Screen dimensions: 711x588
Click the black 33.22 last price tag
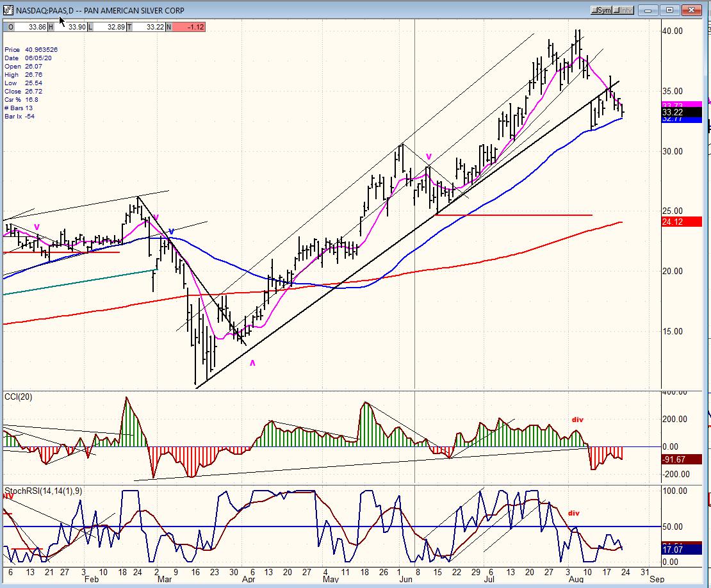coord(681,113)
